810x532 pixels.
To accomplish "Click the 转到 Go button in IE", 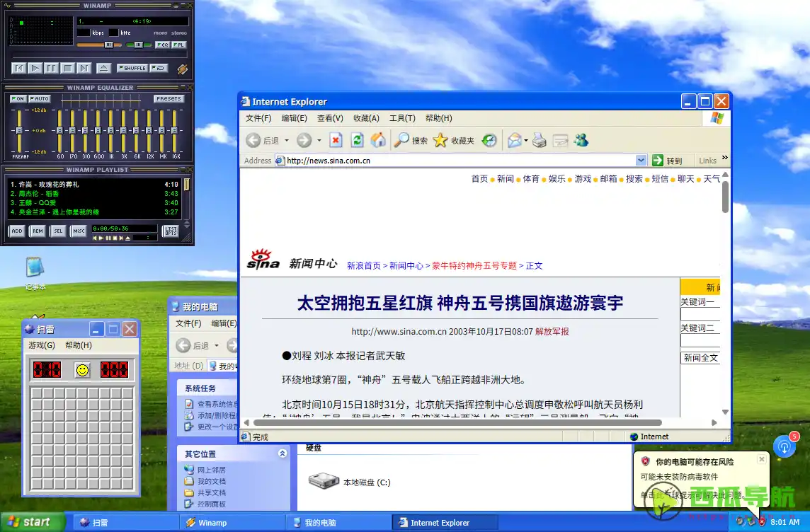I will coord(668,161).
